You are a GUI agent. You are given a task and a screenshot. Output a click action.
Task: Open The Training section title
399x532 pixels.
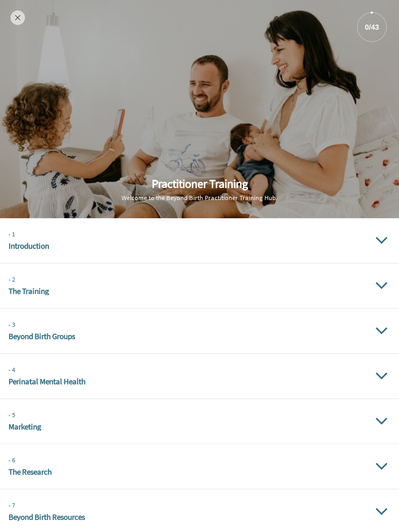click(29, 291)
